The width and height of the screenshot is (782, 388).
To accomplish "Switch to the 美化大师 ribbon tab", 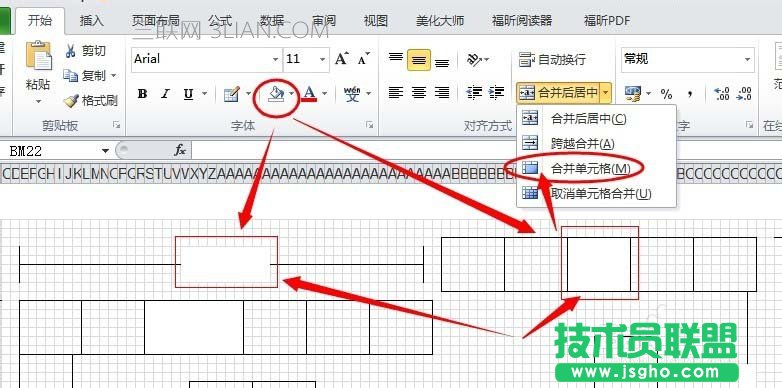I will click(x=440, y=20).
